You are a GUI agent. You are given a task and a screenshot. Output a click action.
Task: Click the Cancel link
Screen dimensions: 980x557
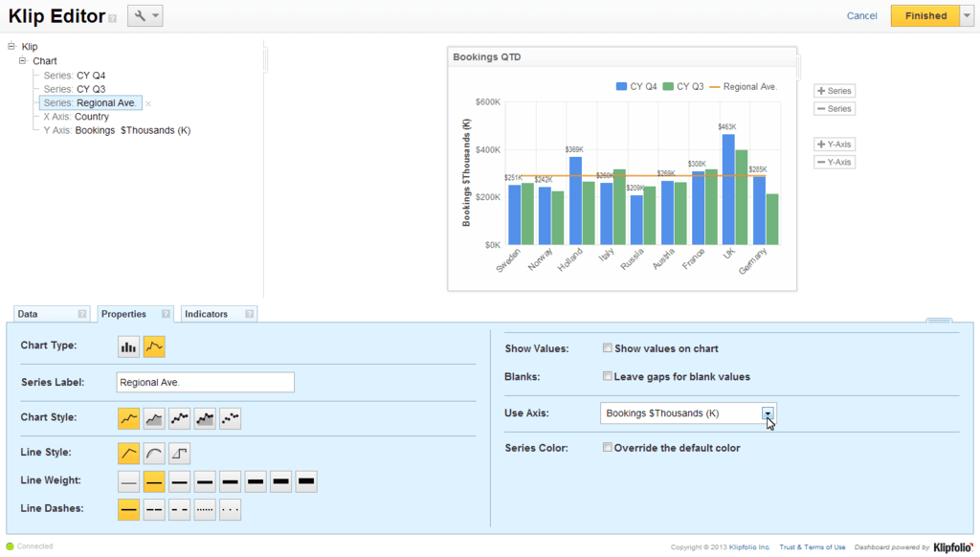(862, 15)
